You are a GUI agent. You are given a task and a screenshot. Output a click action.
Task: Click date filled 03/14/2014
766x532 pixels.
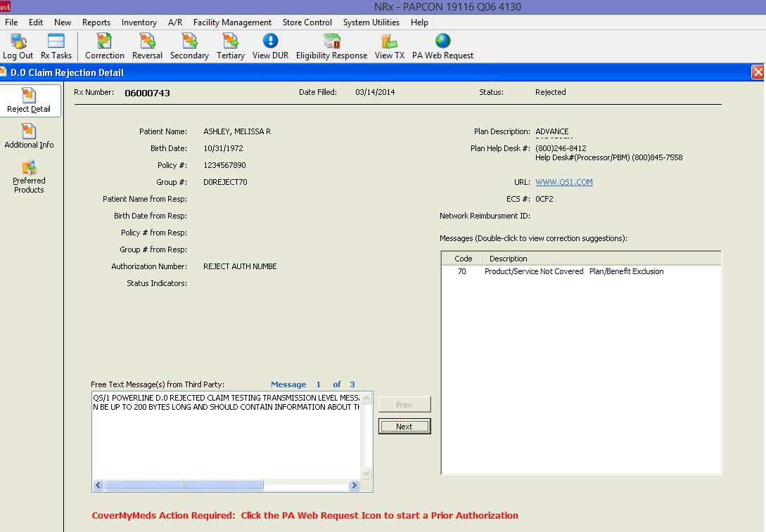(x=375, y=92)
